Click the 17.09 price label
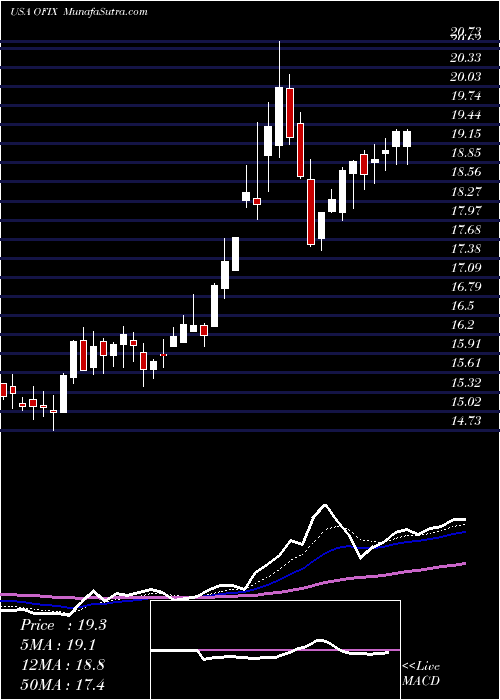The width and height of the screenshot is (500, 700). 466,268
